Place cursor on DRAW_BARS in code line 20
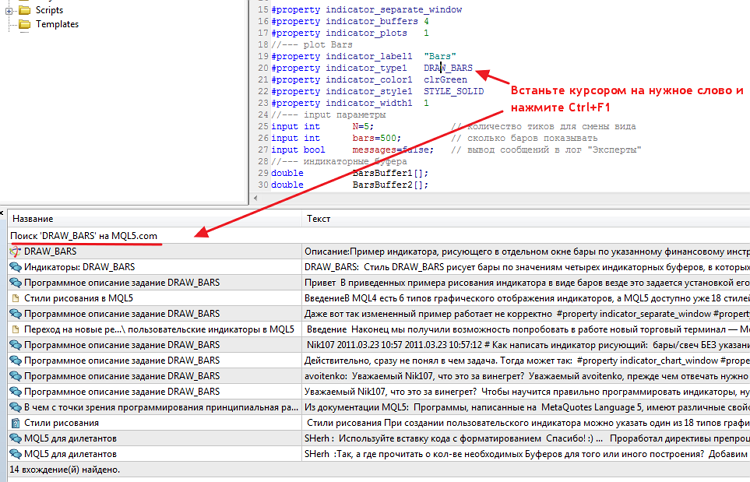 click(x=448, y=67)
